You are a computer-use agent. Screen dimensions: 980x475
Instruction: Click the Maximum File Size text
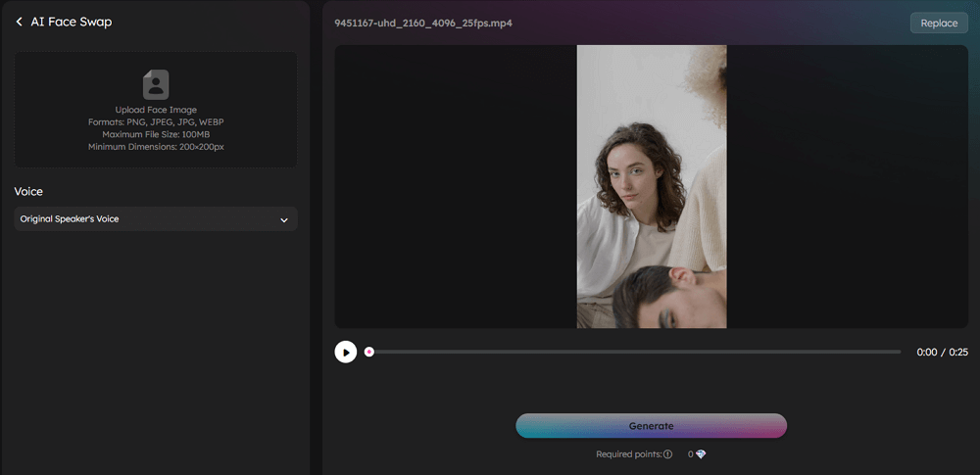156,134
